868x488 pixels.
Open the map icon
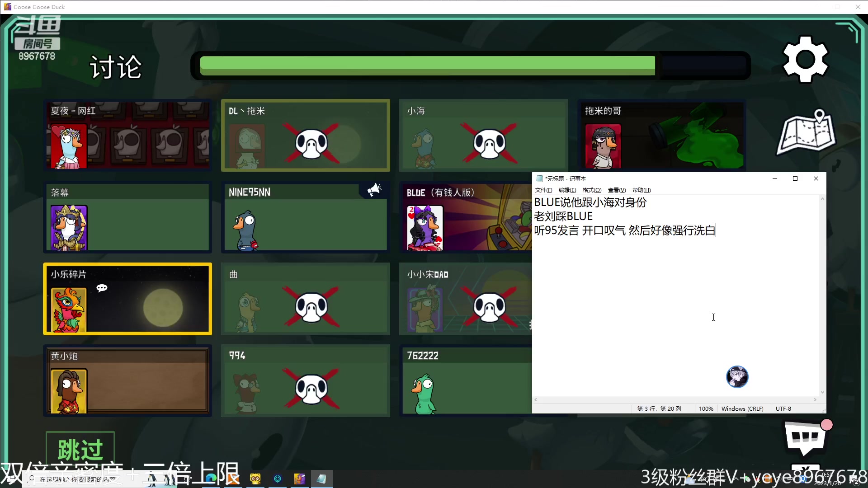[806, 132]
